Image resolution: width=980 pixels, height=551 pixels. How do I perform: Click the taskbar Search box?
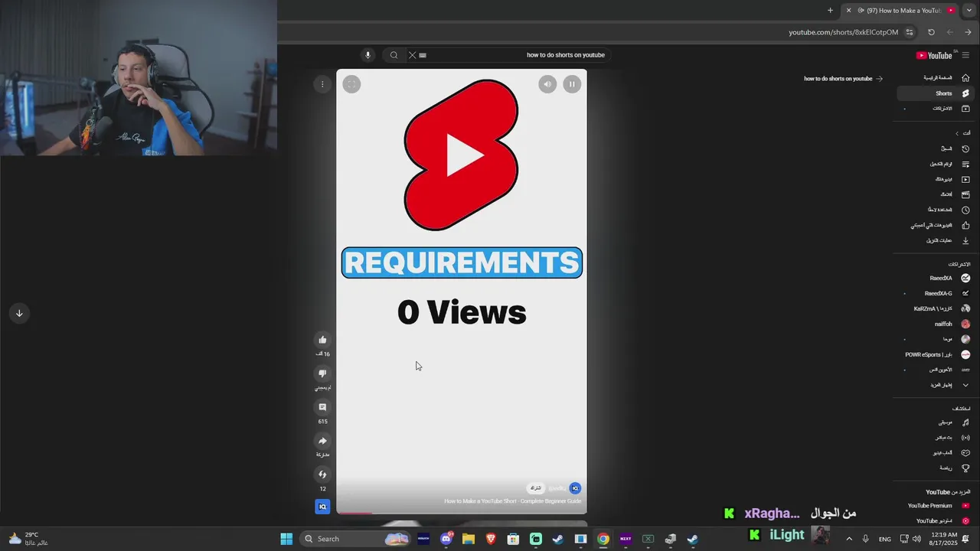(x=355, y=539)
